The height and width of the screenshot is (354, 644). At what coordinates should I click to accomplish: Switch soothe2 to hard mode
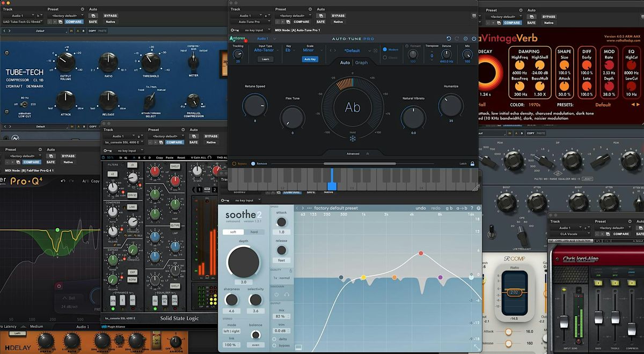(254, 232)
